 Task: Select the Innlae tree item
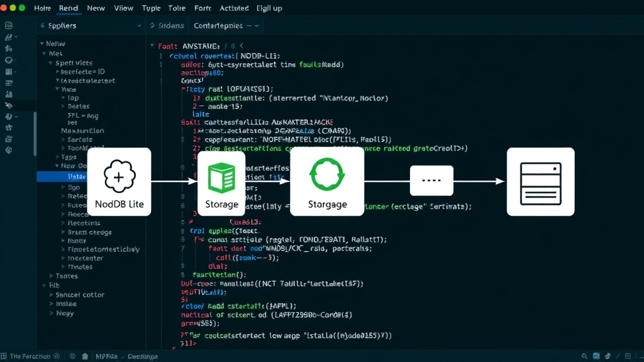pyautogui.click(x=66, y=304)
